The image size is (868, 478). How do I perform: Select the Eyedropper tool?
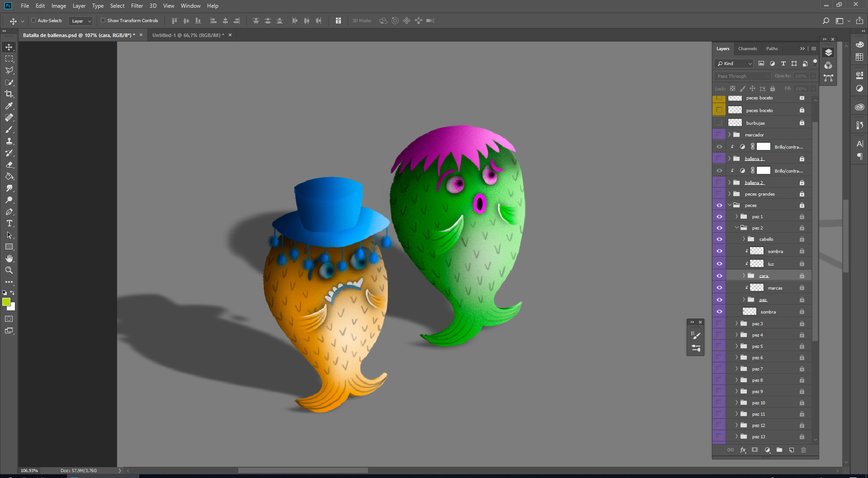click(x=9, y=106)
